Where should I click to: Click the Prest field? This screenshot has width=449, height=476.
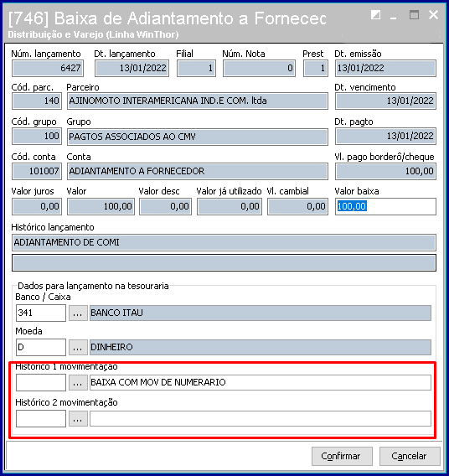(x=316, y=68)
